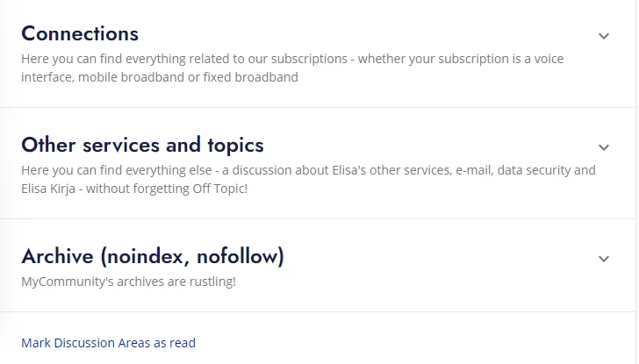This screenshot has width=639, height=364.
Task: Click the down arrow beside Archive heading
Action: [604, 259]
